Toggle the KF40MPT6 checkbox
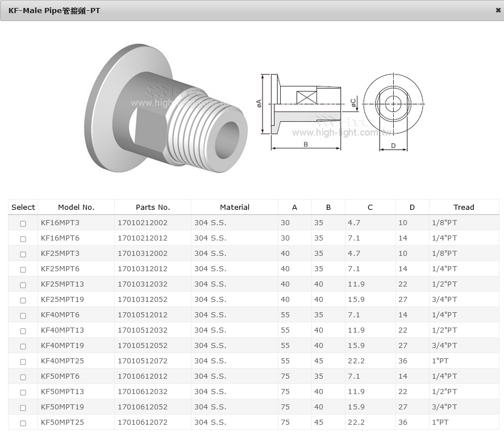 (23, 316)
